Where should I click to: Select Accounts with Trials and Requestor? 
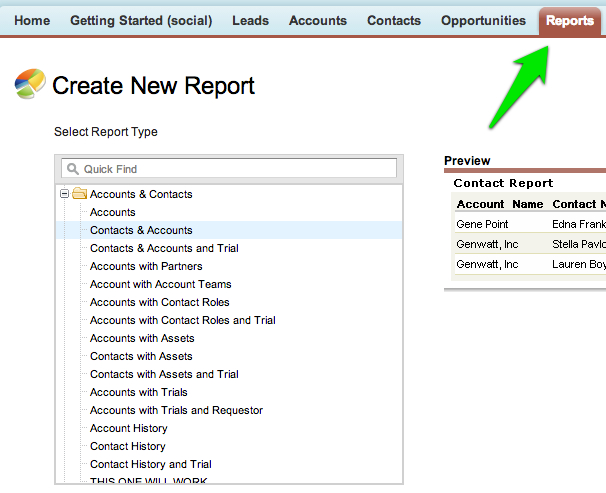(176, 410)
